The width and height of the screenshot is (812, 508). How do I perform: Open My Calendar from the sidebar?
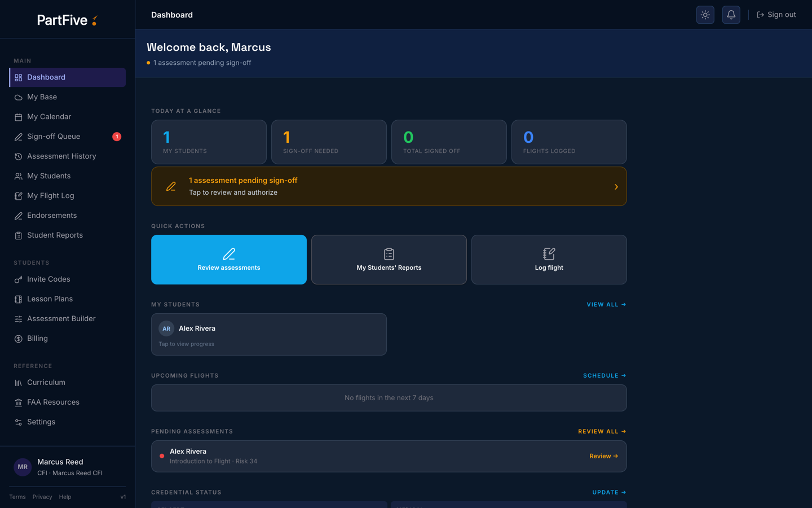click(68, 117)
